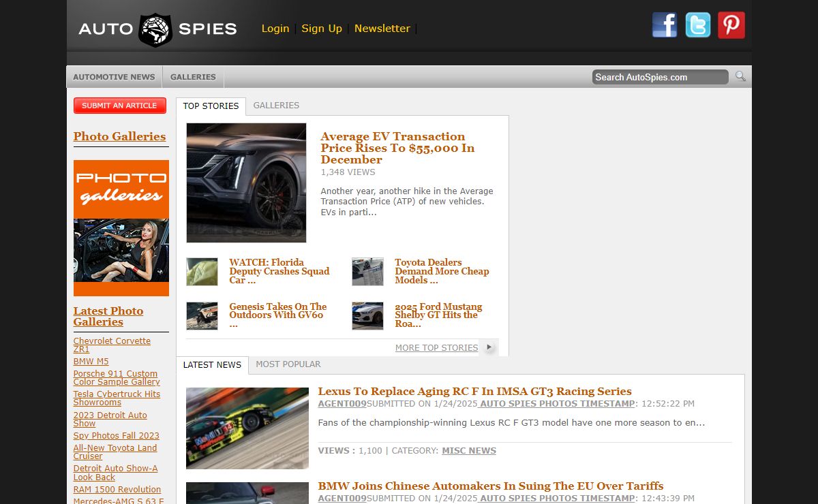This screenshot has height=504, width=818.
Task: Open Lexus To Replace Aging RC F headline
Action: [x=474, y=392]
